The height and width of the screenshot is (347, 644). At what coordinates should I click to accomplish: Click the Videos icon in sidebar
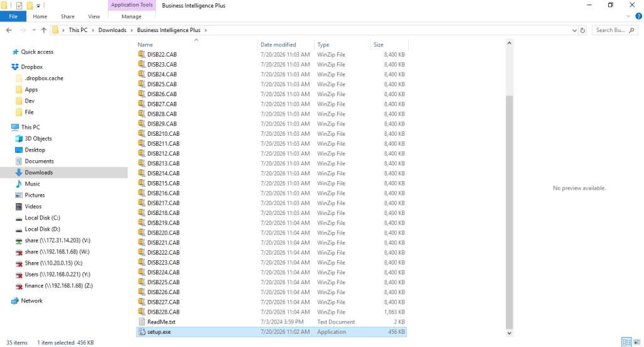18,206
